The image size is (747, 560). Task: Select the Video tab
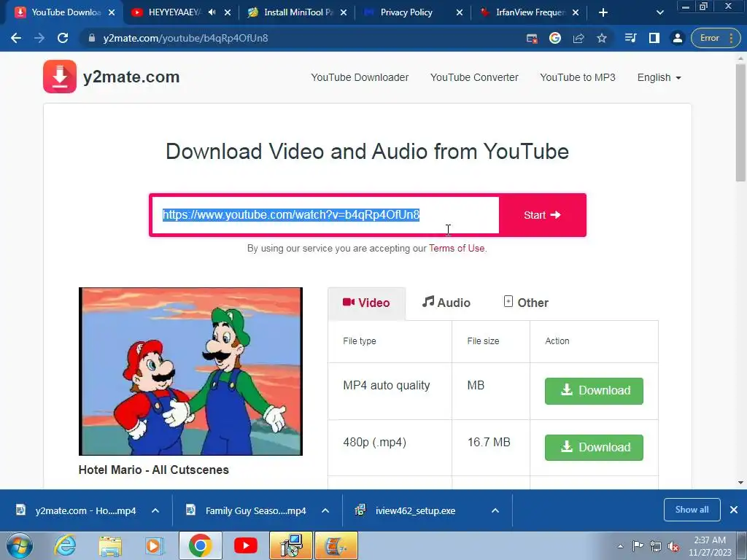pyautogui.click(x=366, y=303)
